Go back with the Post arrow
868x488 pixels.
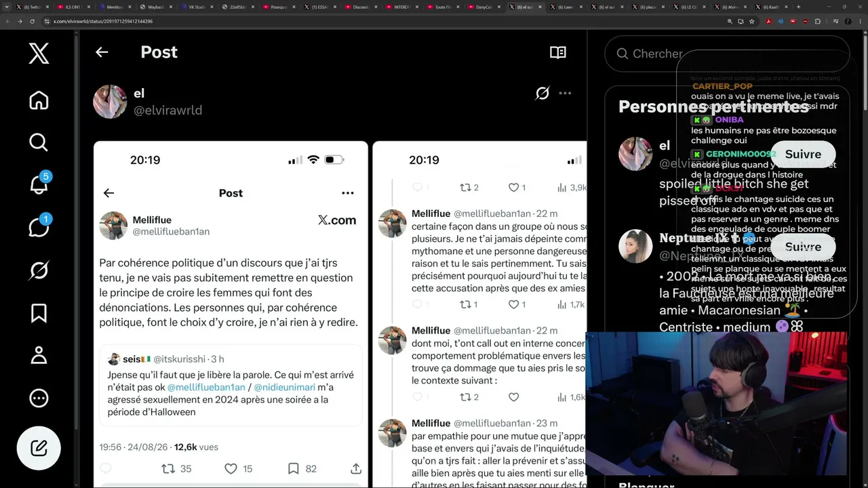point(102,52)
